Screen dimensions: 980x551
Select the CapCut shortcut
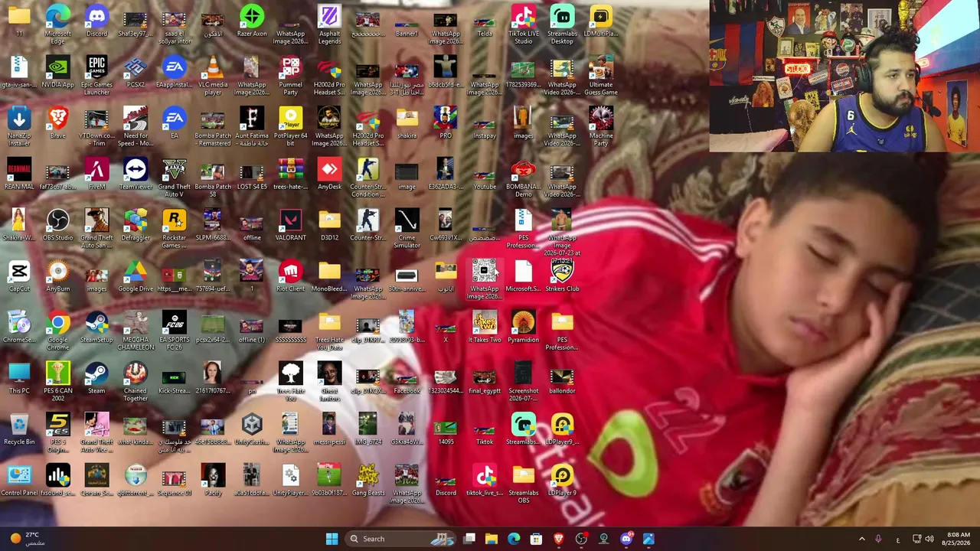point(19,276)
